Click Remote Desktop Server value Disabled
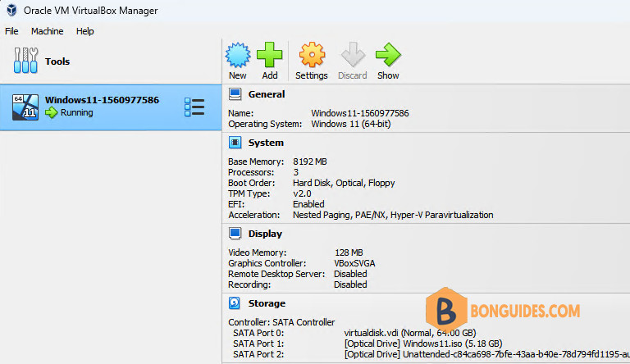The width and height of the screenshot is (630, 364). [350, 274]
